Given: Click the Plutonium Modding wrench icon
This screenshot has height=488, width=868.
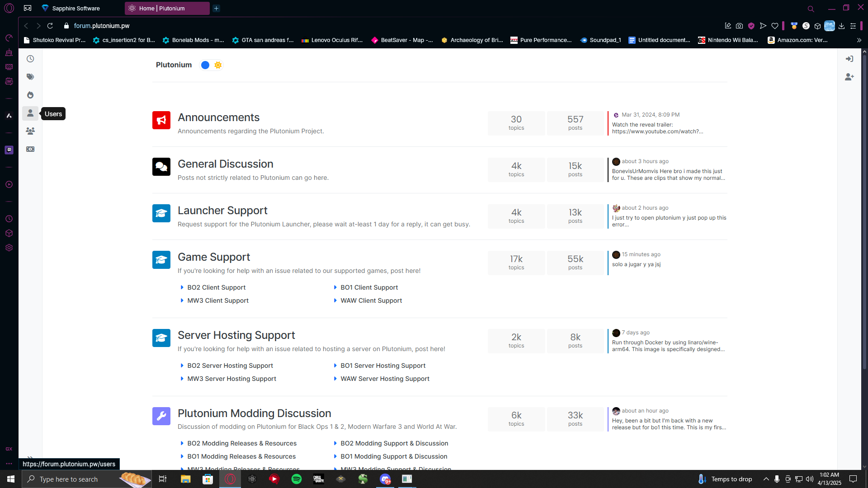Looking at the screenshot, I should tap(161, 416).
